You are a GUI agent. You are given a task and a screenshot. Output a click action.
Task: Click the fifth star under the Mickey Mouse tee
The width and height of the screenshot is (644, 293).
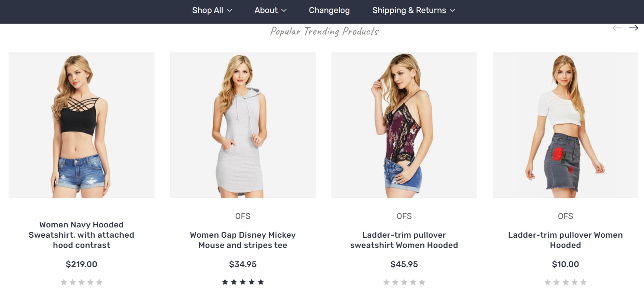point(262,282)
